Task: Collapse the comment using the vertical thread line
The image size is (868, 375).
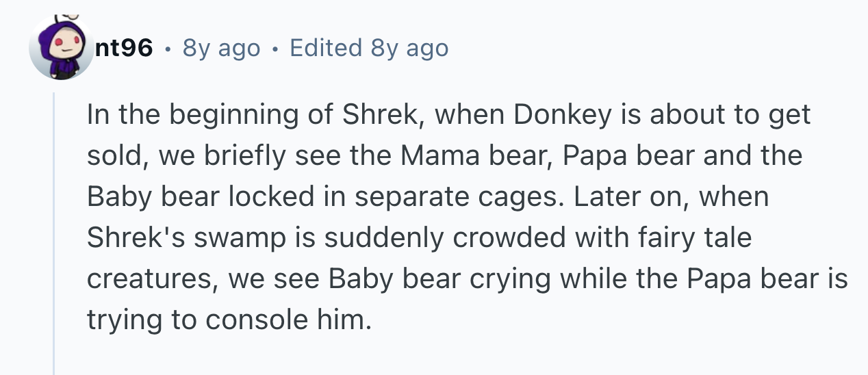Action: 53,233
